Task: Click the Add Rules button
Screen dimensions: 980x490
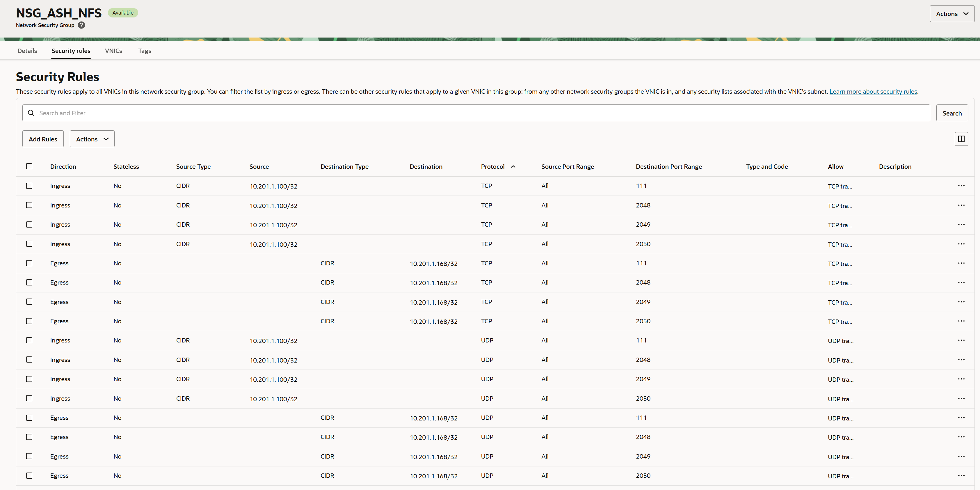Action: tap(43, 139)
